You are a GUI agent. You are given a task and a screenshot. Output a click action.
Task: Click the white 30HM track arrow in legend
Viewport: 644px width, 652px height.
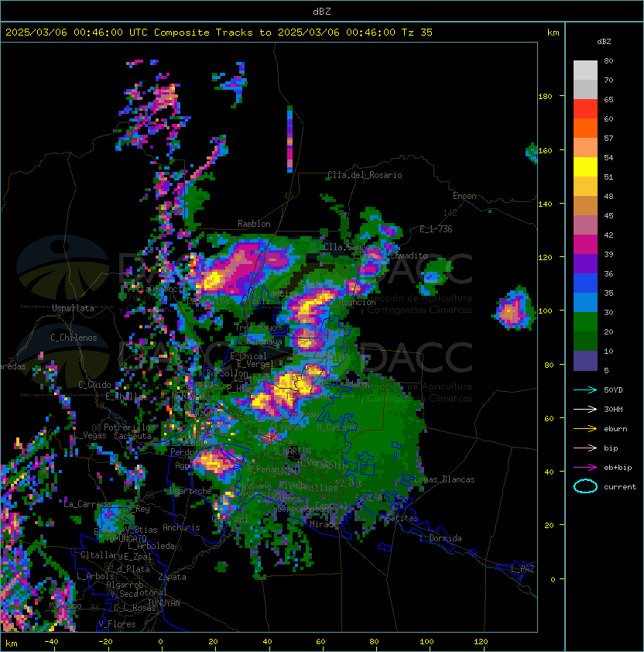tap(585, 410)
